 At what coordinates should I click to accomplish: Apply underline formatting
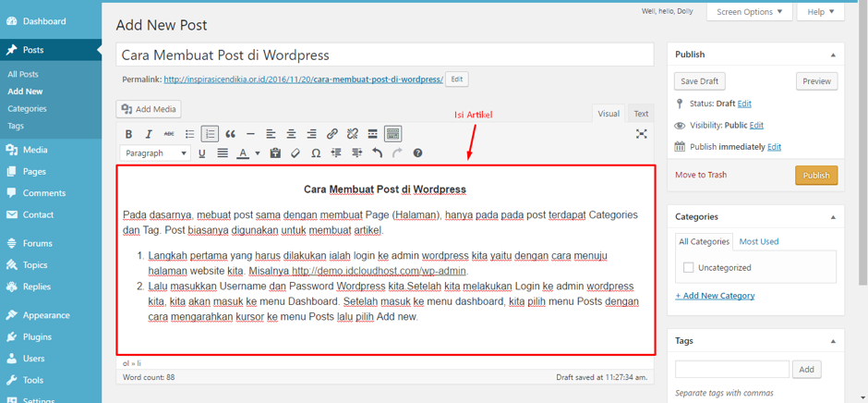(202, 153)
